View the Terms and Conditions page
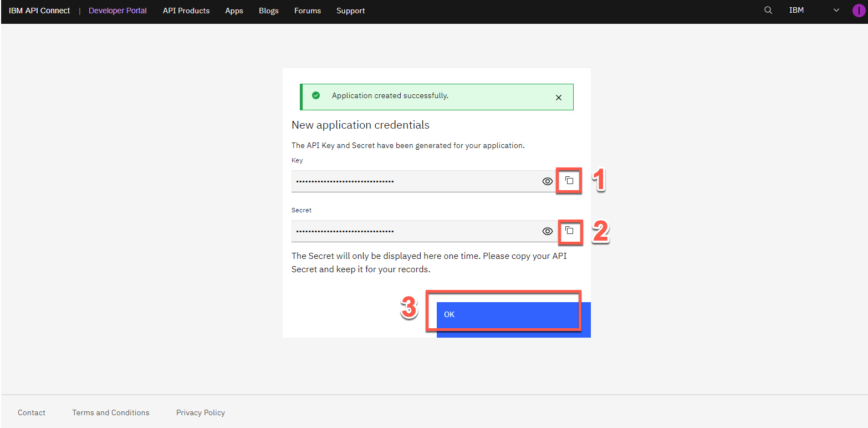This screenshot has width=868, height=428. coord(111,412)
